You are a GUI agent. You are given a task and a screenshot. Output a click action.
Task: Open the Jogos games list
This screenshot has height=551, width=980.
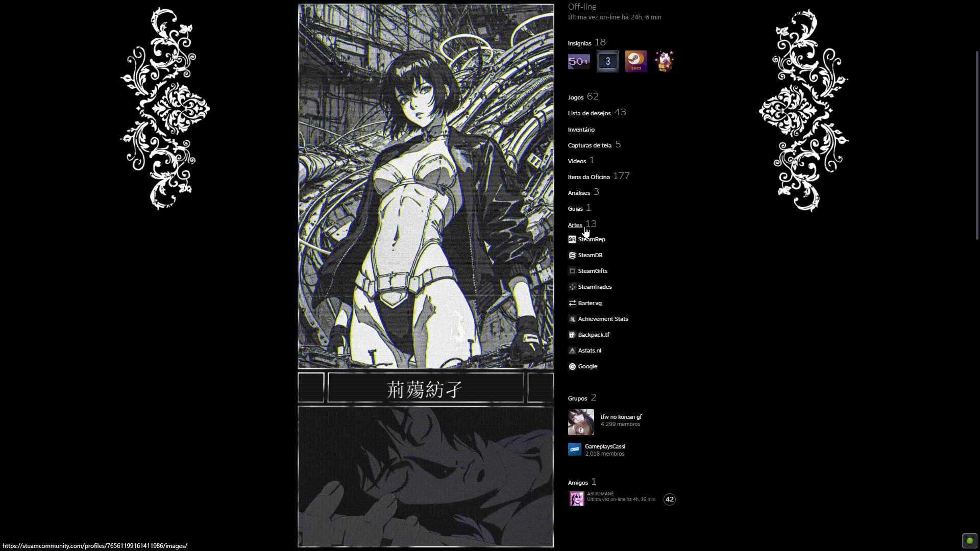(x=575, y=97)
